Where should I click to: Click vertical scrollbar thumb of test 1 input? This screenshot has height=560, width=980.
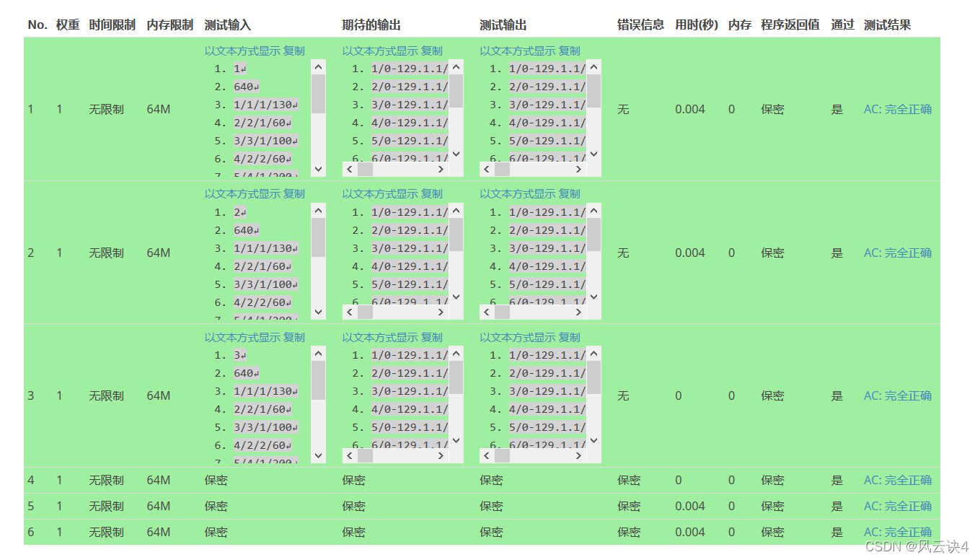(x=319, y=93)
